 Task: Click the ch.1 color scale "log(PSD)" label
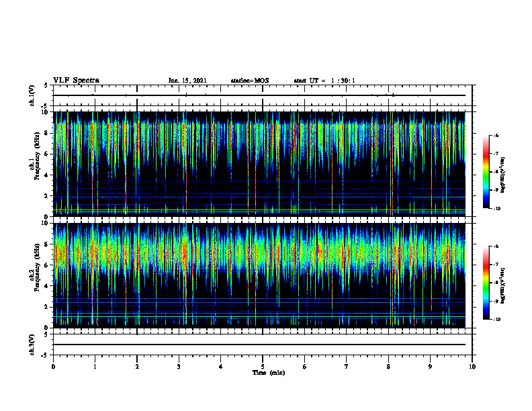pos(503,175)
